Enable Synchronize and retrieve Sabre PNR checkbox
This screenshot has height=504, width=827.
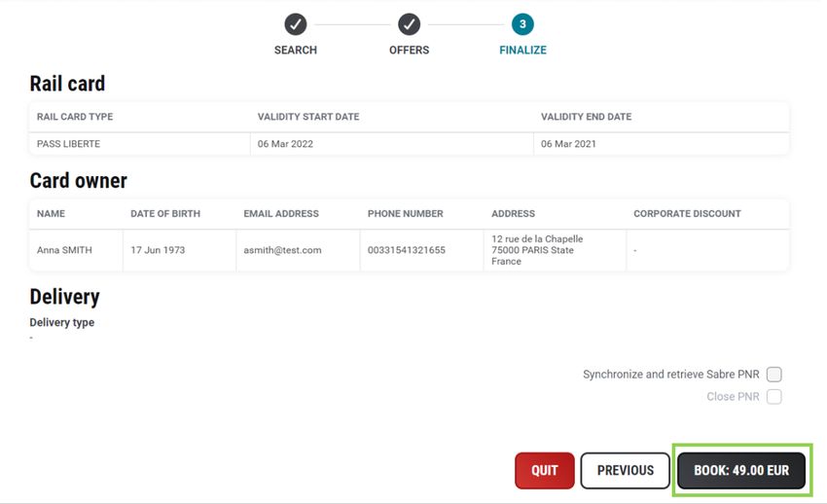(x=773, y=375)
